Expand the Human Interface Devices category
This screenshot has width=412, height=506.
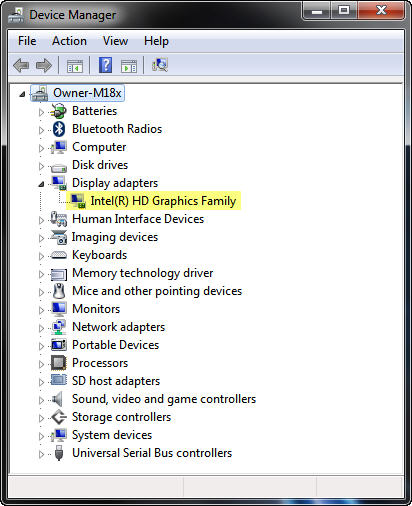41,220
